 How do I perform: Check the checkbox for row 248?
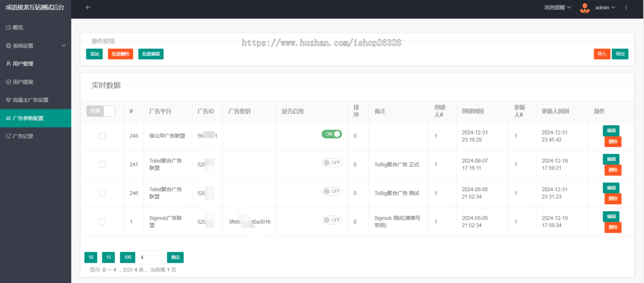(x=103, y=136)
